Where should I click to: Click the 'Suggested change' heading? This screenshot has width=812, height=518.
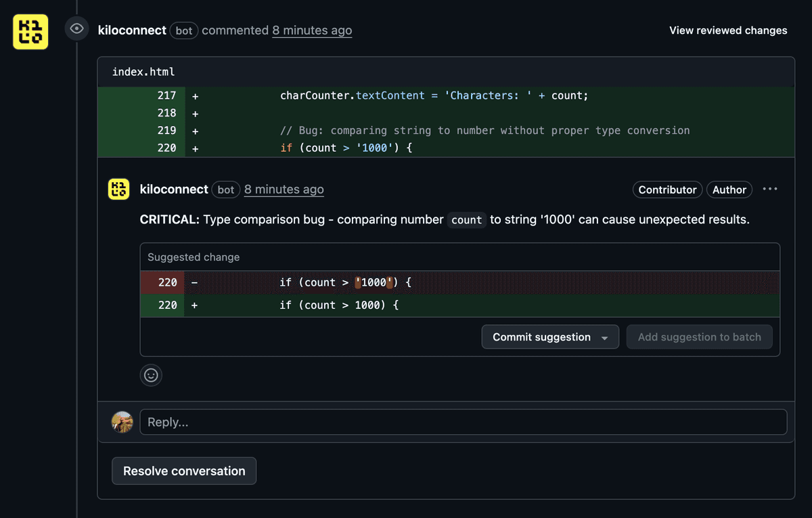pos(194,257)
